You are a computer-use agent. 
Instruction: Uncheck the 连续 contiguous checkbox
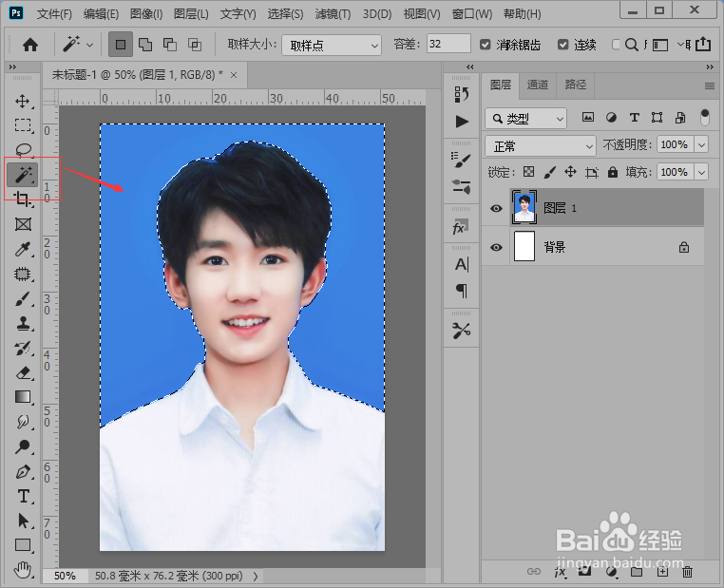[563, 45]
